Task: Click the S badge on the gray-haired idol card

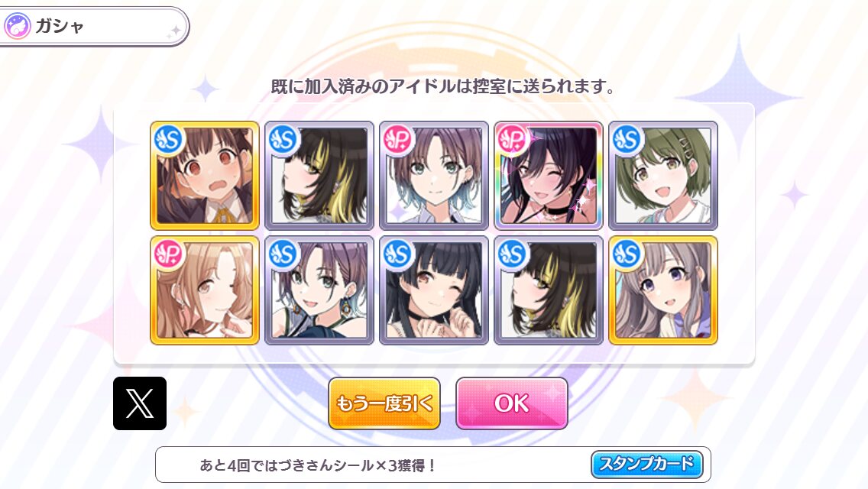Action: pyautogui.click(x=627, y=254)
